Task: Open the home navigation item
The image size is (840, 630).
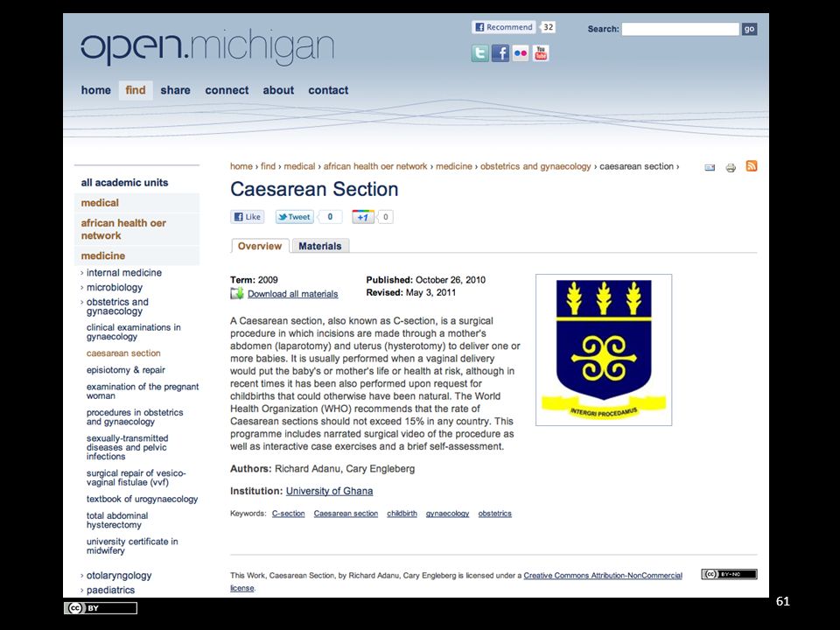Action: pyautogui.click(x=96, y=90)
